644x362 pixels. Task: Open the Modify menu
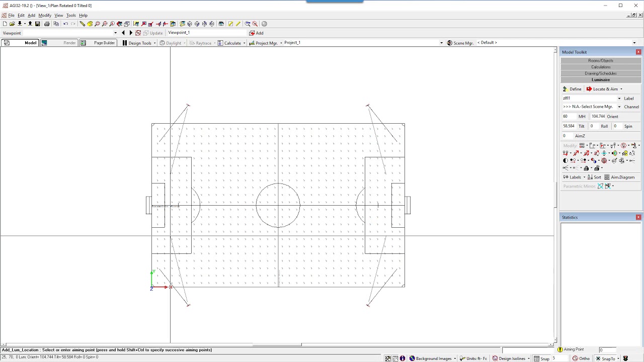point(45,16)
